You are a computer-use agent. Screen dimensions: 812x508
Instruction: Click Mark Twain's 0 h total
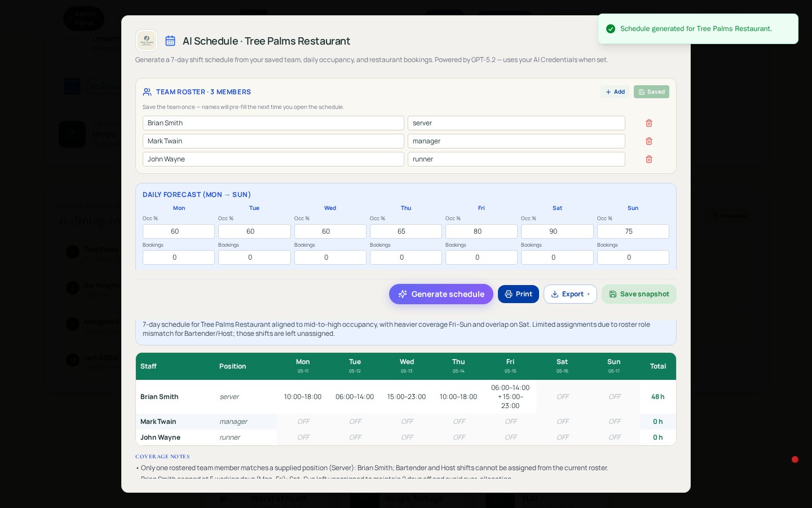(x=658, y=422)
